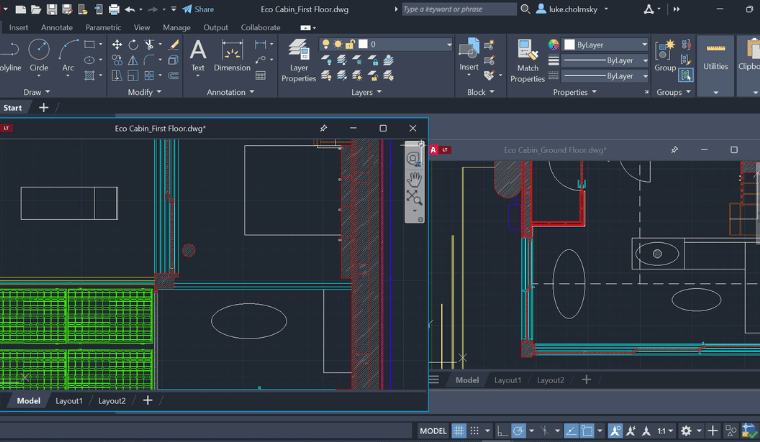Image resolution: width=760 pixels, height=442 pixels.
Task: Toggle isometric drafting in status bar
Action: 544,430
